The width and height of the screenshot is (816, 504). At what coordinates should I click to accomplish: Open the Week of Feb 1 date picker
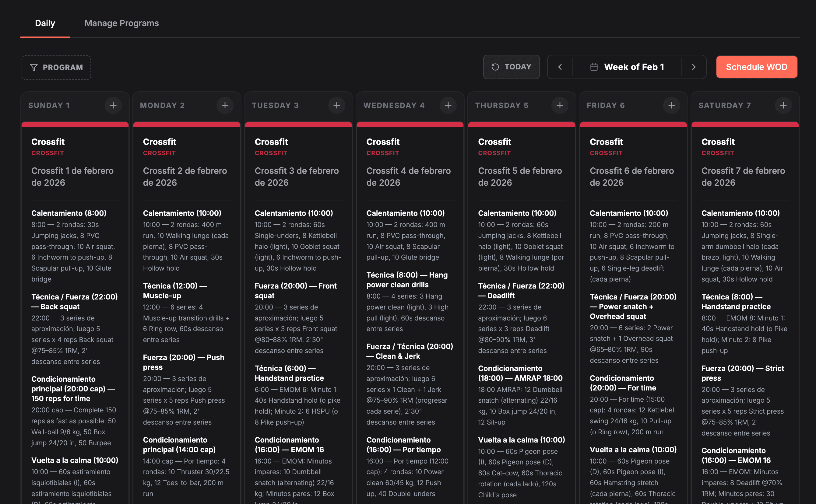click(x=634, y=67)
